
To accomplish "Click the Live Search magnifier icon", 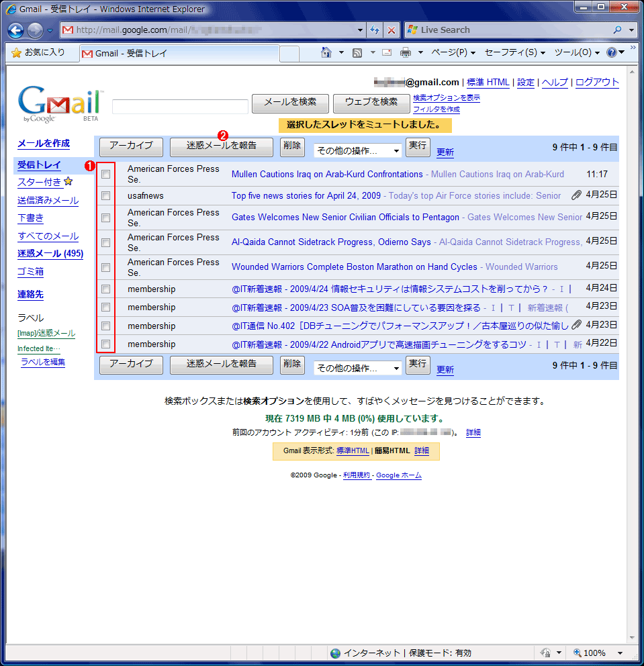I will pyautogui.click(x=617, y=30).
